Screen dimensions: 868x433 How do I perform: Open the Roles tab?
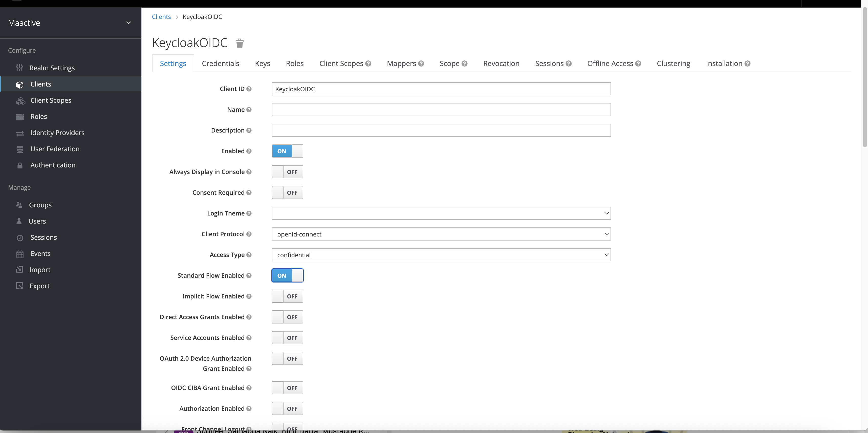pyautogui.click(x=294, y=63)
